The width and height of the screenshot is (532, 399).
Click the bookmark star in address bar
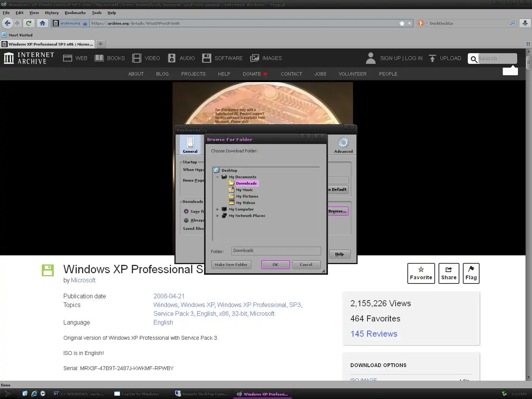pos(402,23)
